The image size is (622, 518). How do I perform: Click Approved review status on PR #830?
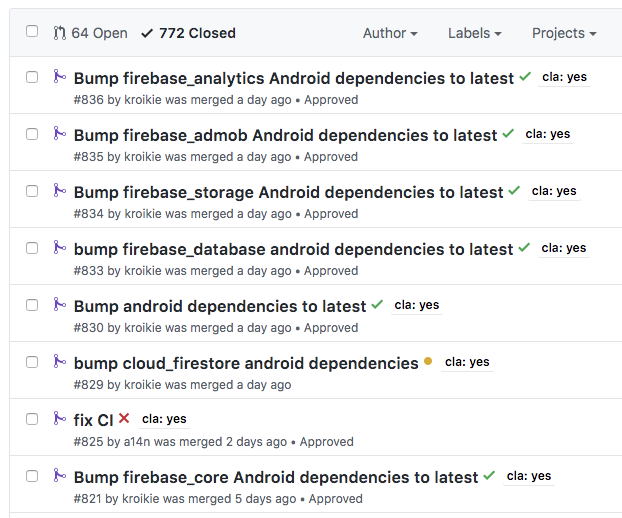click(331, 328)
